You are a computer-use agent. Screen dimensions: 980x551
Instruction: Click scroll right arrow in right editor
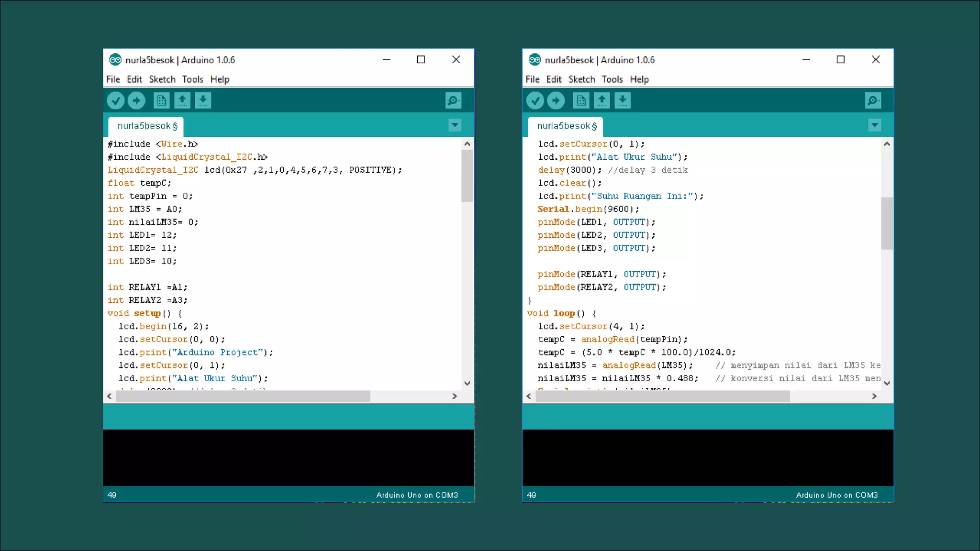tap(874, 396)
